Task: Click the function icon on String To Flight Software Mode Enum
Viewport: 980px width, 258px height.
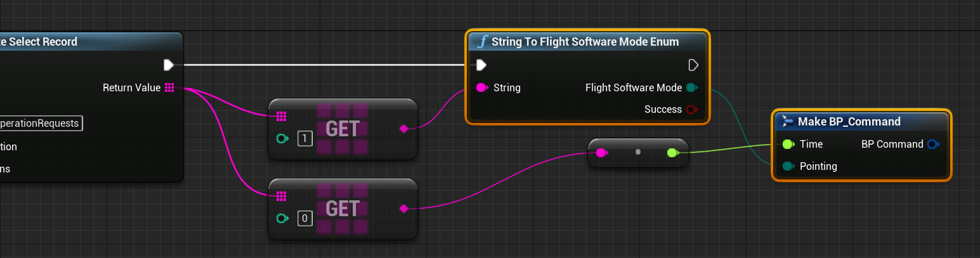Action: [x=482, y=42]
